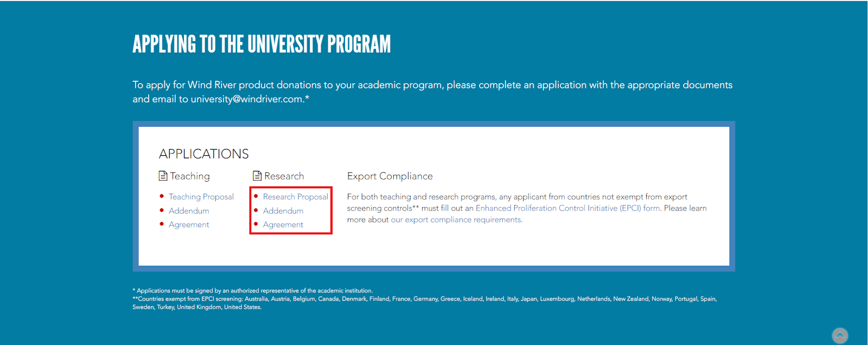
Task: Open the Agreement link under Teaching
Action: click(x=189, y=225)
